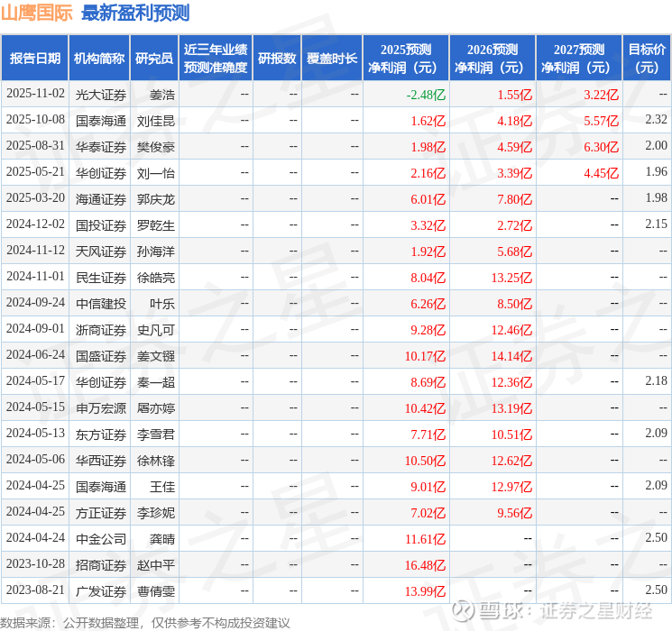Click the 4.45亿 forecast value

pyautogui.click(x=602, y=173)
